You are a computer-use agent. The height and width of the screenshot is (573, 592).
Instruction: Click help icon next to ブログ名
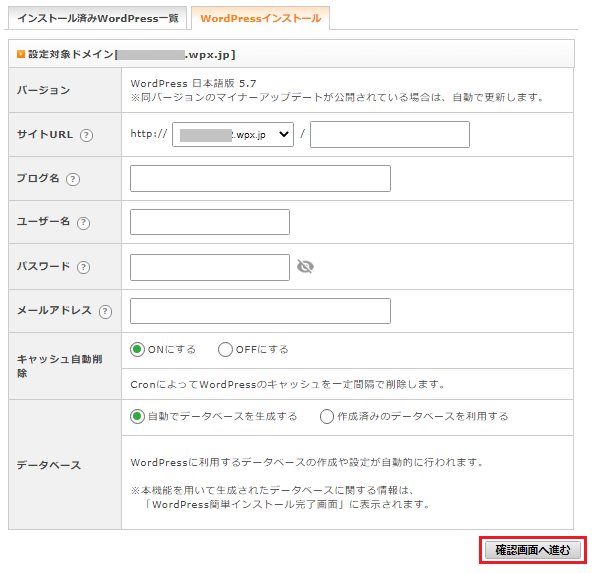click(x=73, y=179)
